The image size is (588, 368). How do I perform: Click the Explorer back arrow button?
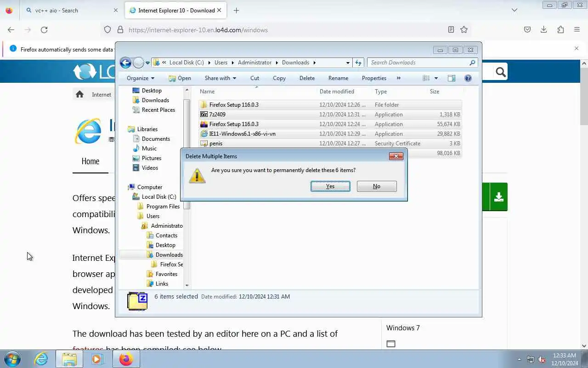(x=125, y=63)
